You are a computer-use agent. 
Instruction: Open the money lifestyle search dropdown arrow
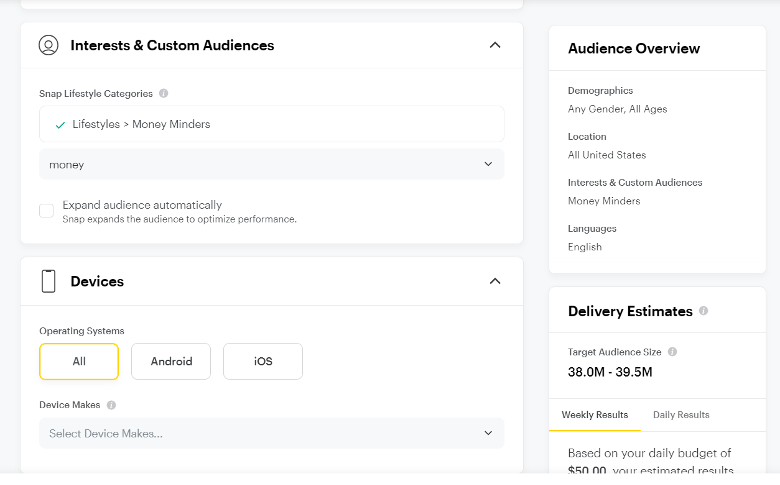click(x=488, y=164)
